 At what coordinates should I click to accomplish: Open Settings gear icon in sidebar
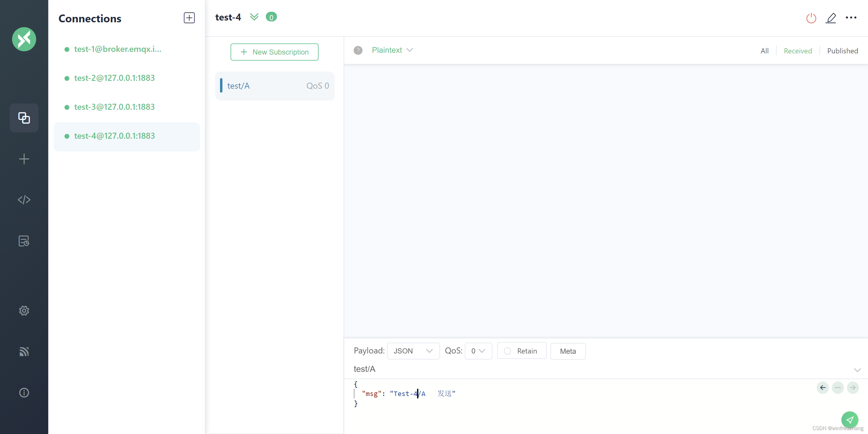24,310
